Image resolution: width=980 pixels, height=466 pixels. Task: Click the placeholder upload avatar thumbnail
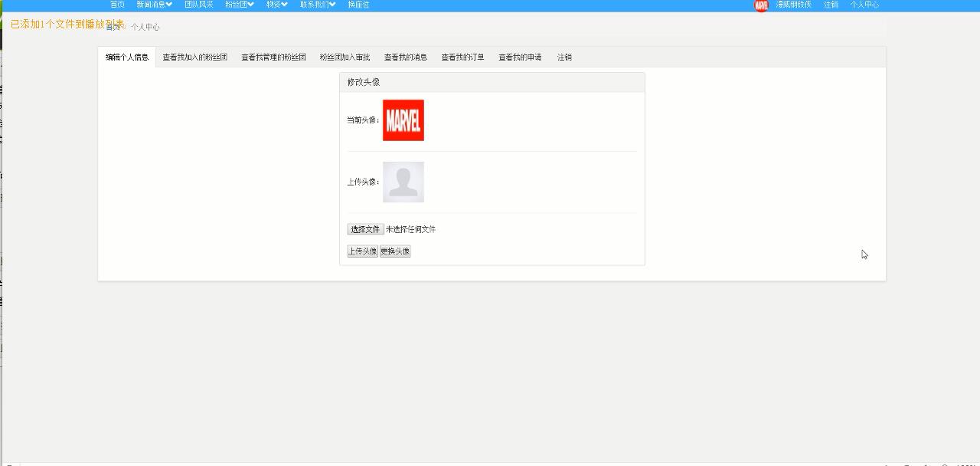(x=403, y=182)
